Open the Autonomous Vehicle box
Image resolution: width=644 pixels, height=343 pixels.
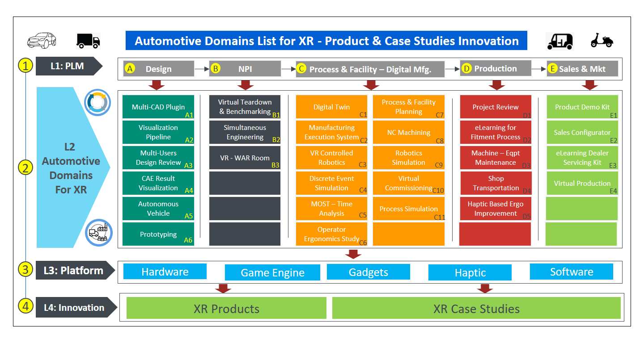pos(158,209)
